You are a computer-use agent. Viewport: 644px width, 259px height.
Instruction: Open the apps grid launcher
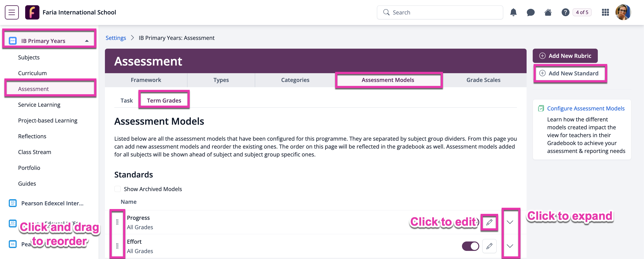[x=605, y=12]
